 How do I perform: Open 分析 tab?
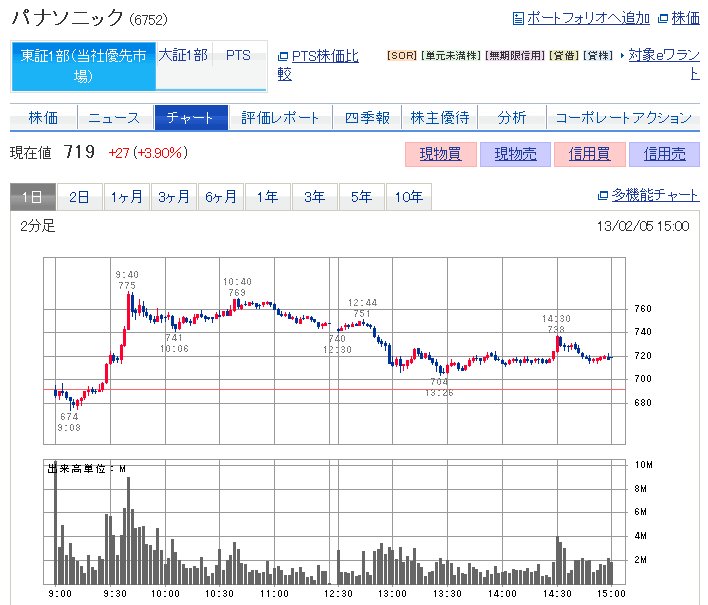coord(512,118)
